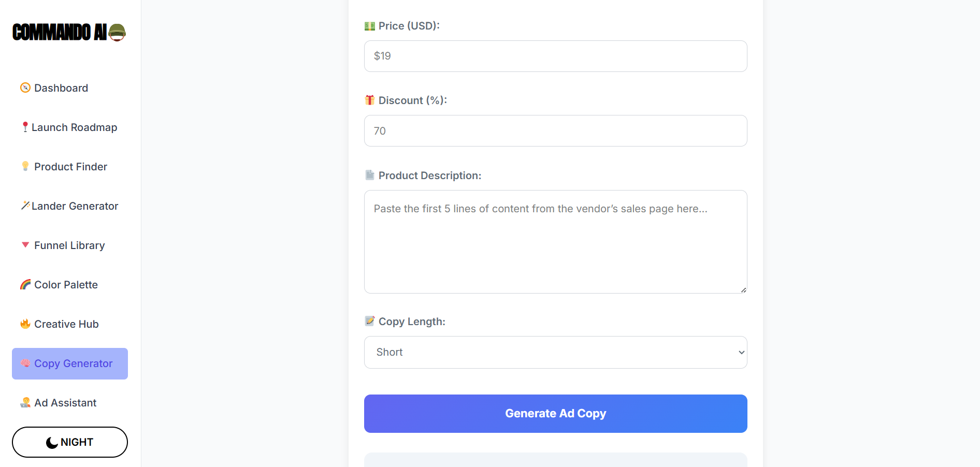The height and width of the screenshot is (467, 980).
Task: Click the COMMANDO AI logo
Action: [69, 32]
